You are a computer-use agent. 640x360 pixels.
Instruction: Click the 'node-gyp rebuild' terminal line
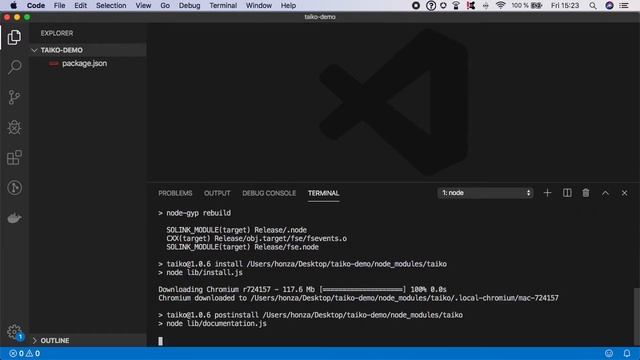[194, 213]
